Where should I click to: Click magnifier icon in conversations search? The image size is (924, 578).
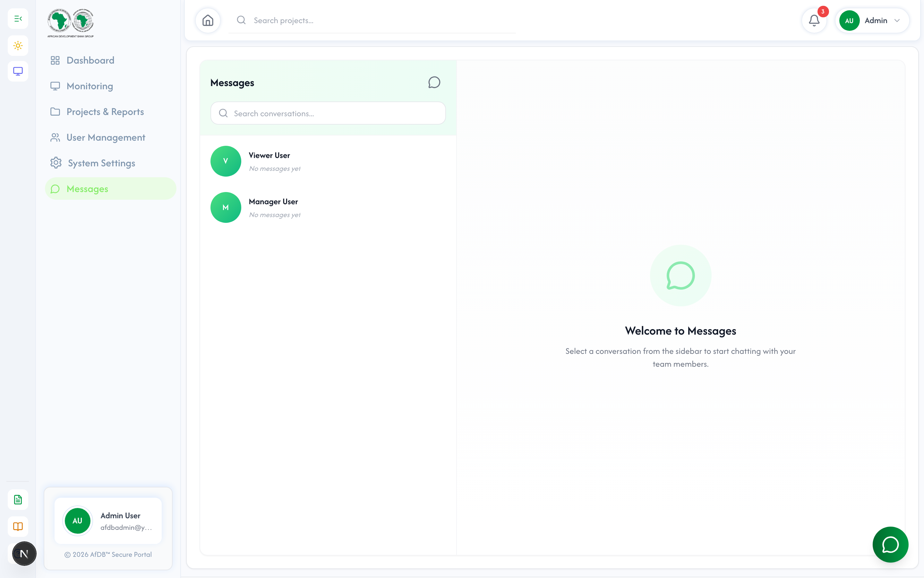click(x=223, y=113)
